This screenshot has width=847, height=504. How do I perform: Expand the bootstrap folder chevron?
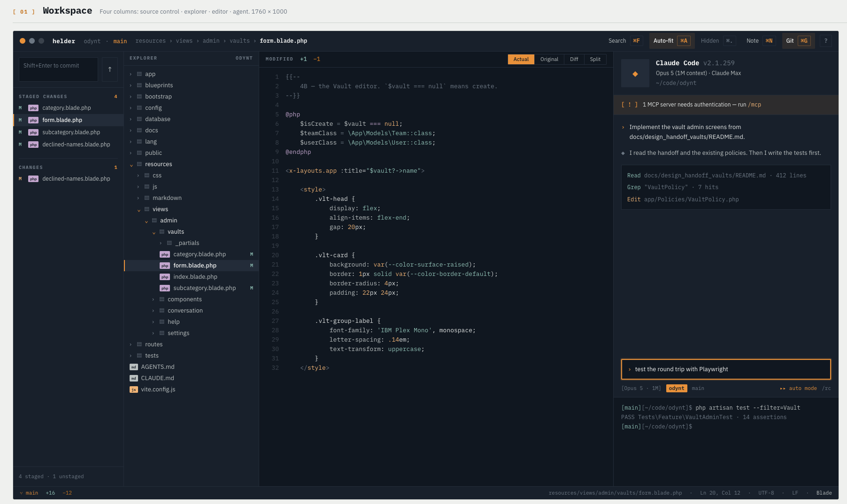point(131,97)
